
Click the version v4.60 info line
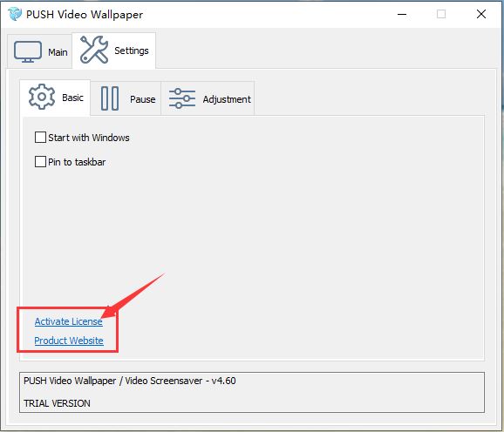pyautogui.click(x=130, y=381)
